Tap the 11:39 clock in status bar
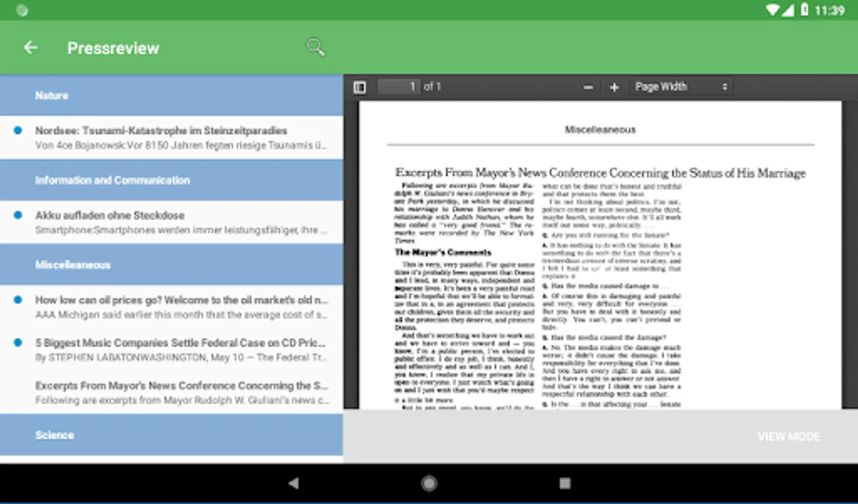This screenshot has width=858, height=504. tap(829, 10)
